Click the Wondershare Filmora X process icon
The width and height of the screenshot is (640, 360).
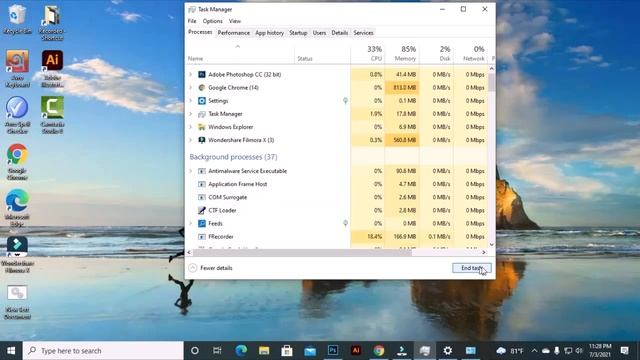202,140
